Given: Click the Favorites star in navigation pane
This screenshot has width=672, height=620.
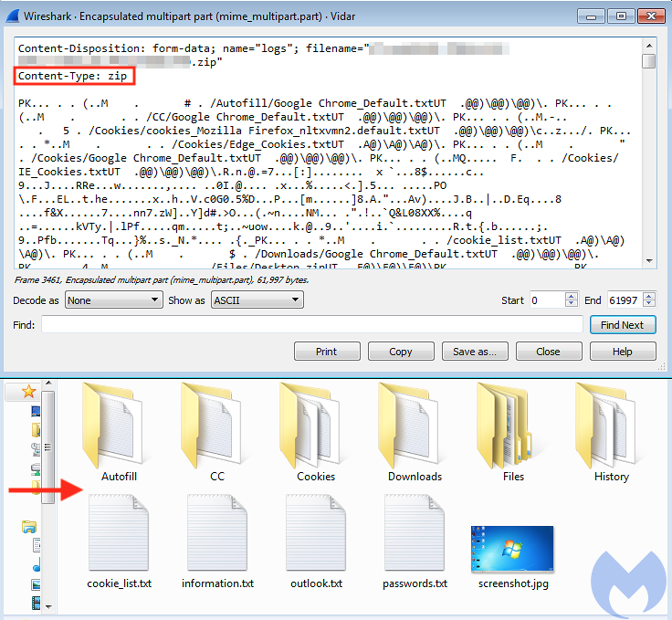Looking at the screenshot, I should 29,391.
